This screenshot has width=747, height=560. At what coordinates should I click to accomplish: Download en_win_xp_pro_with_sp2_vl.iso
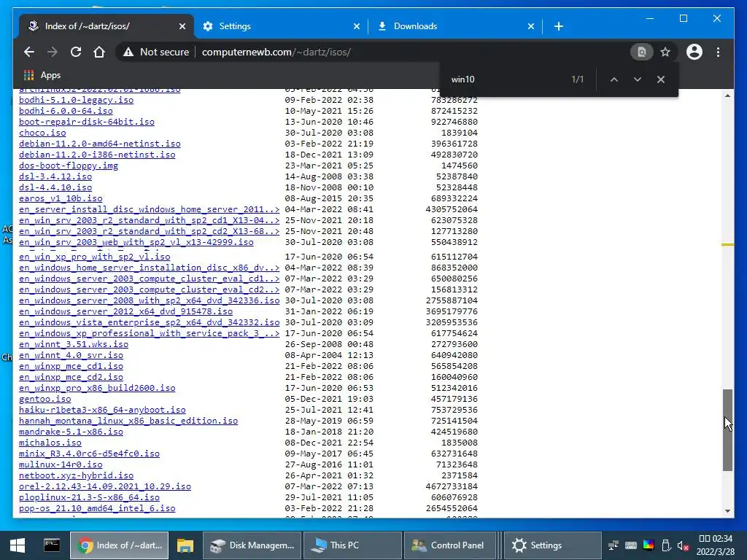tap(94, 257)
